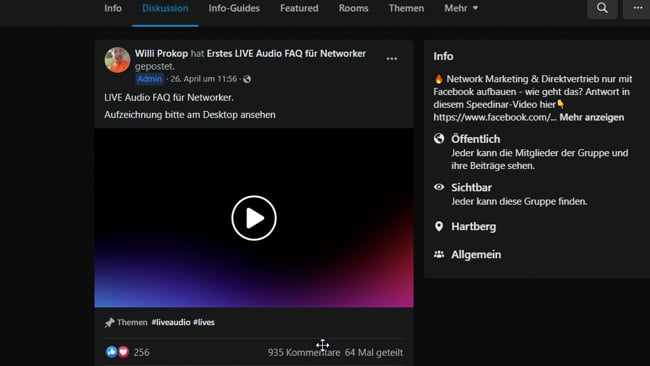
Task: Click the people icon beside Allgemein
Action: 439,255
